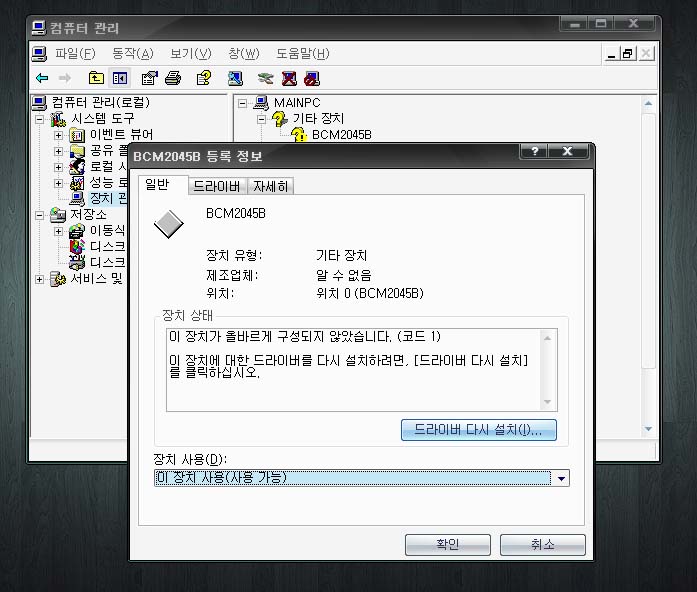Expand the 로컬 사용자 node
This screenshot has width=697, height=592.
58,167
